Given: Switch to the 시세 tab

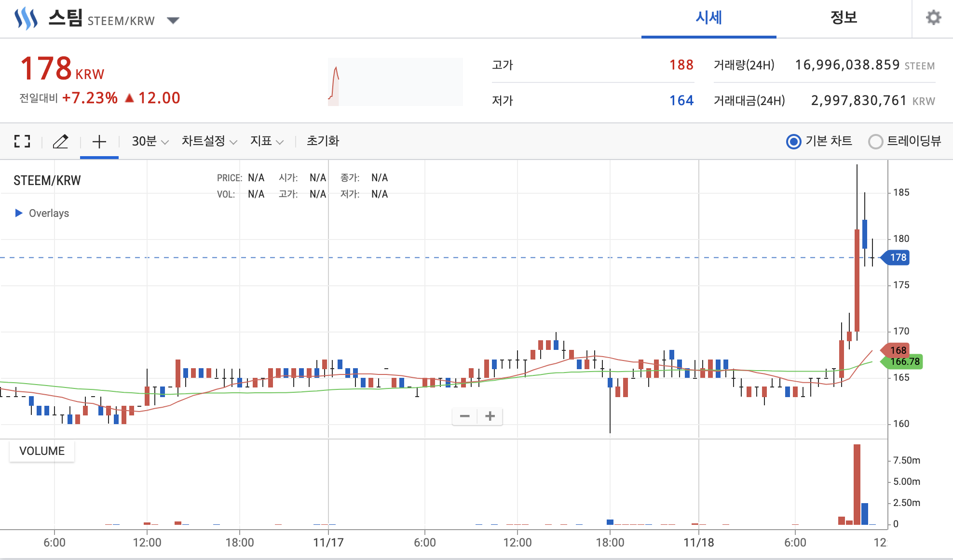Looking at the screenshot, I should (x=708, y=18).
